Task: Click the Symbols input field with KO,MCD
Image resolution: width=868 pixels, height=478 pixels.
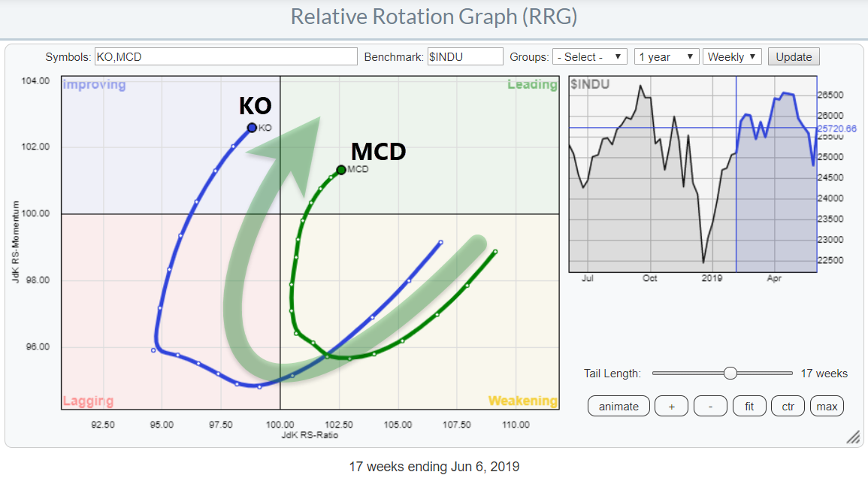Action: tap(226, 56)
